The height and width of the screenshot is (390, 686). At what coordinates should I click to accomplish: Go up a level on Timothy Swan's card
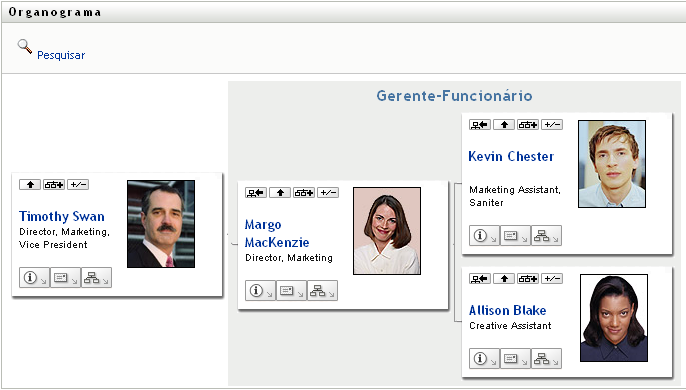(30, 185)
